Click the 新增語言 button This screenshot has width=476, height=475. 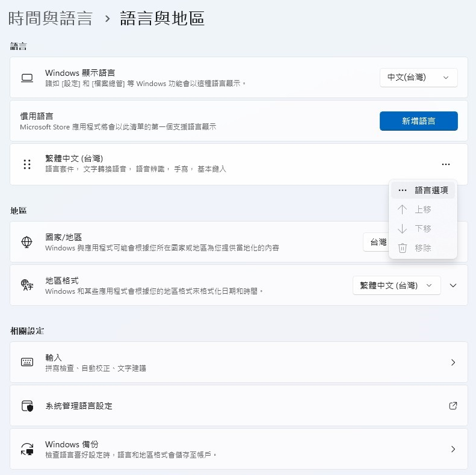pos(418,121)
